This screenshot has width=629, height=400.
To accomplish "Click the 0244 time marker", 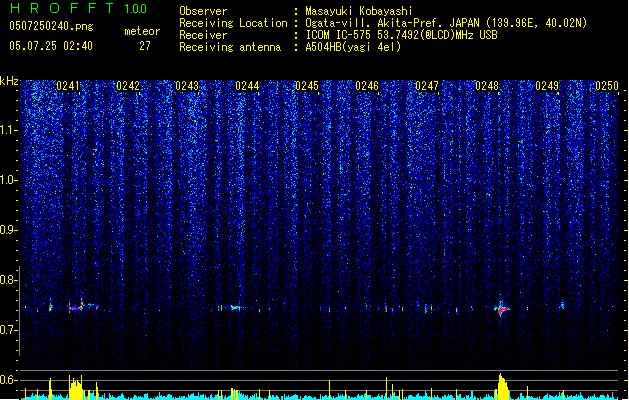I will click(x=247, y=86).
